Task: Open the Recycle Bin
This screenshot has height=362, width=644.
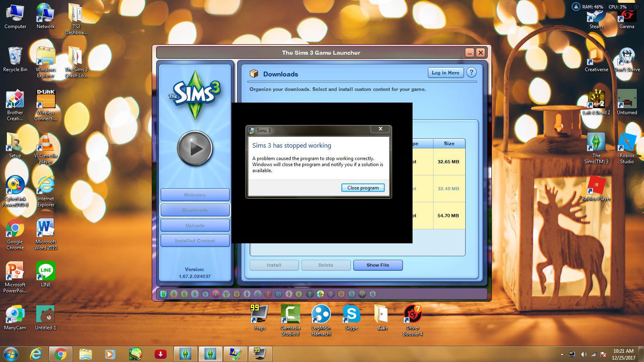Action: click(x=15, y=60)
